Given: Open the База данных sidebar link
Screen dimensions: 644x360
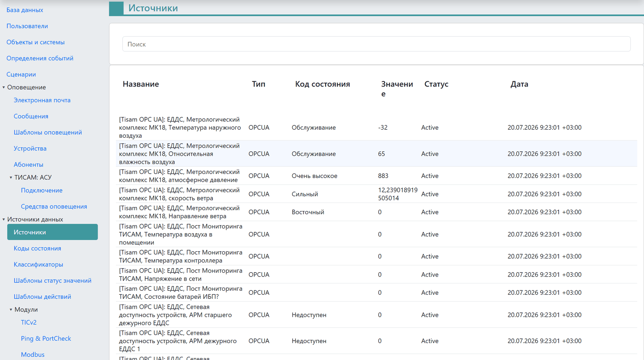Looking at the screenshot, I should [x=25, y=10].
